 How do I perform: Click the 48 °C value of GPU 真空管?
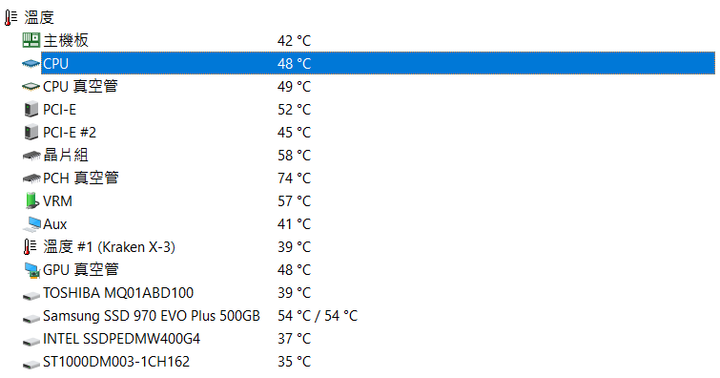294,270
